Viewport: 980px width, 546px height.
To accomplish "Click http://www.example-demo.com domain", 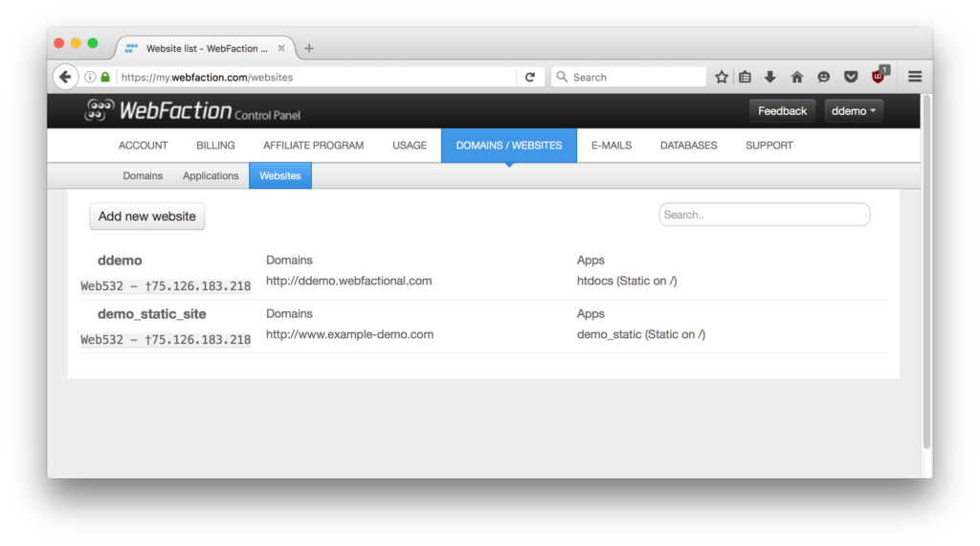I will coord(349,334).
